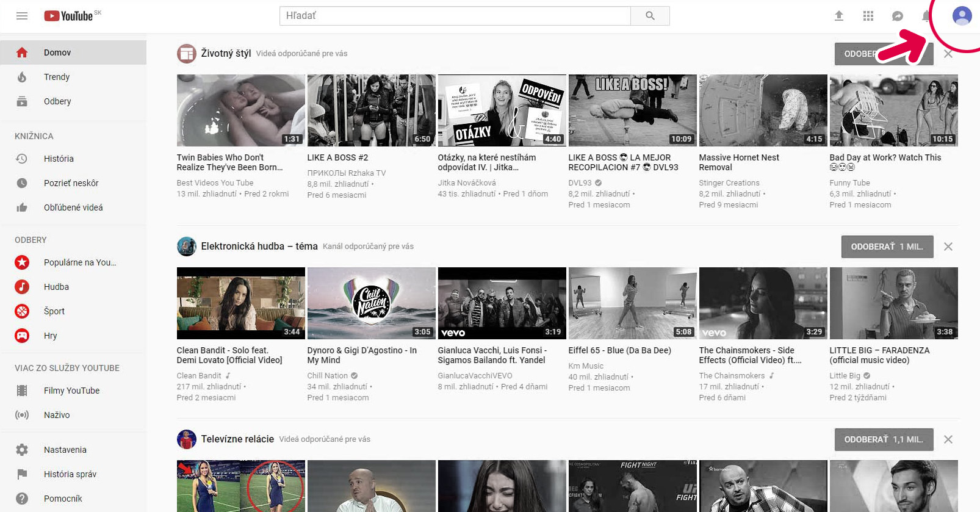Click the red Šport icon
The height and width of the screenshot is (512, 980).
coord(22,311)
